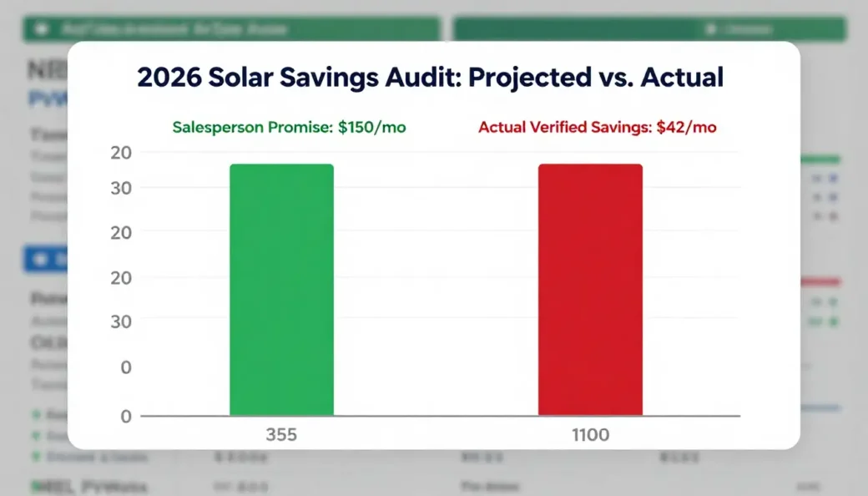Toggle the first green check bullet in the left list
The height and width of the screenshot is (496, 868).
(x=37, y=413)
